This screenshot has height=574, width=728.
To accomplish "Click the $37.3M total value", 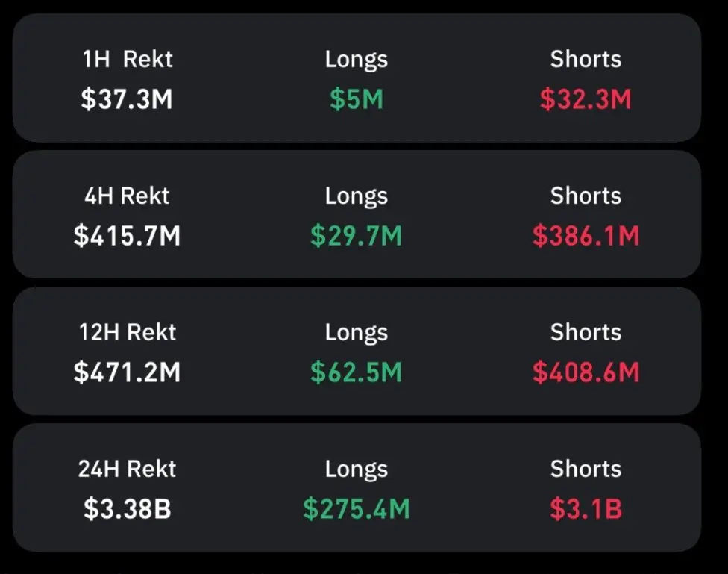I will (127, 99).
